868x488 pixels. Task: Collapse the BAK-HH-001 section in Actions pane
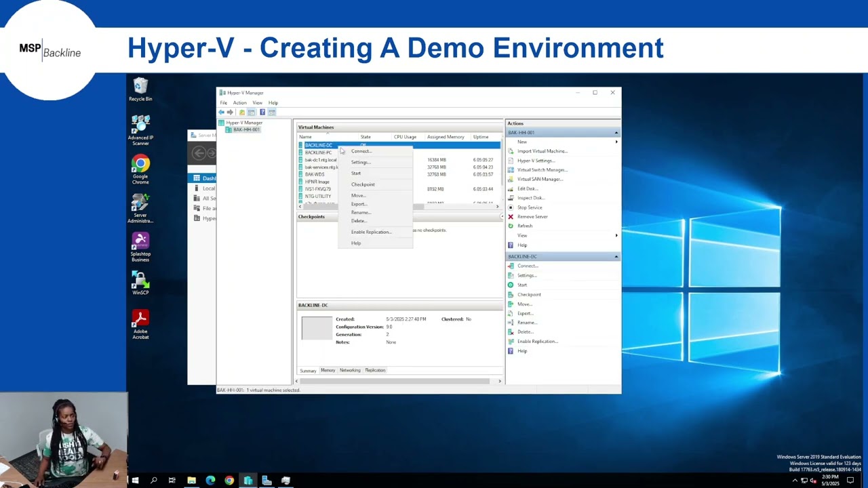pos(616,133)
